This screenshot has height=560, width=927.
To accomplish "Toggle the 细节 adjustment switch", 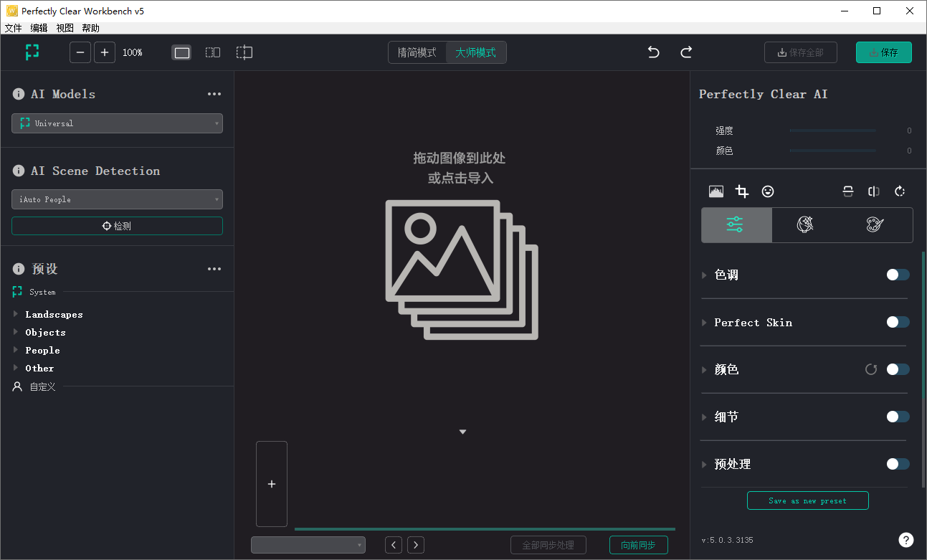I will point(898,417).
